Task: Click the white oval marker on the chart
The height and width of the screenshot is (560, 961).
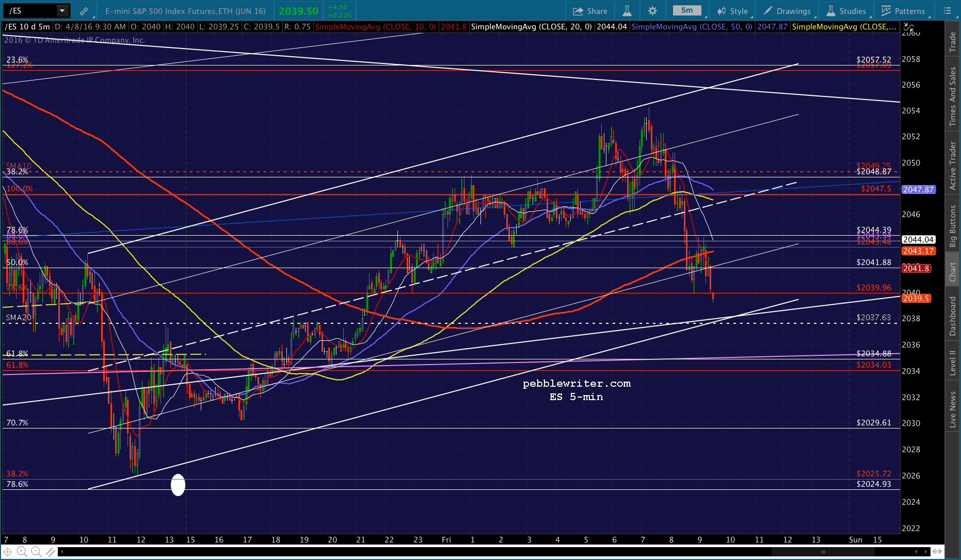Action: pyautogui.click(x=178, y=485)
